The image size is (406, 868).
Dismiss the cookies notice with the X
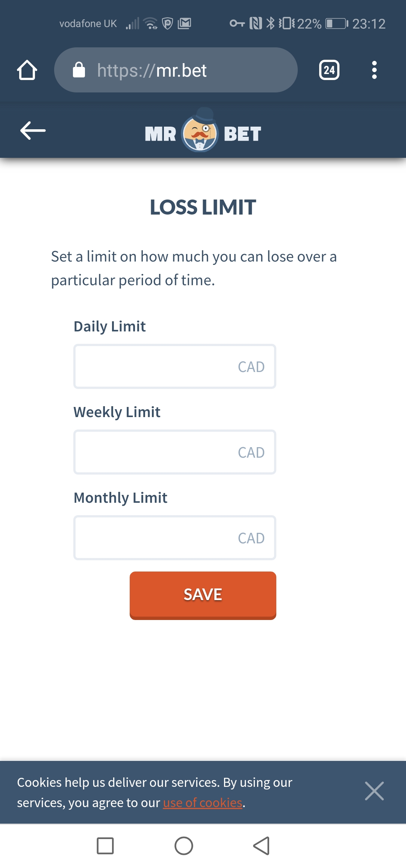[x=374, y=791]
